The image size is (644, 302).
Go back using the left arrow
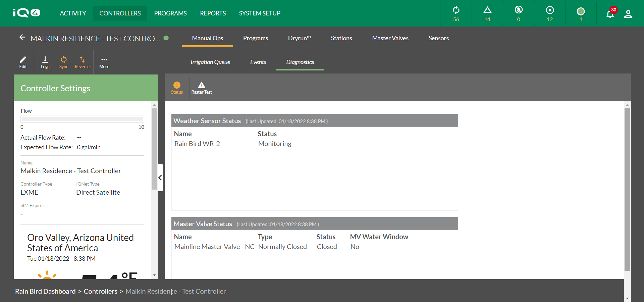click(x=22, y=37)
